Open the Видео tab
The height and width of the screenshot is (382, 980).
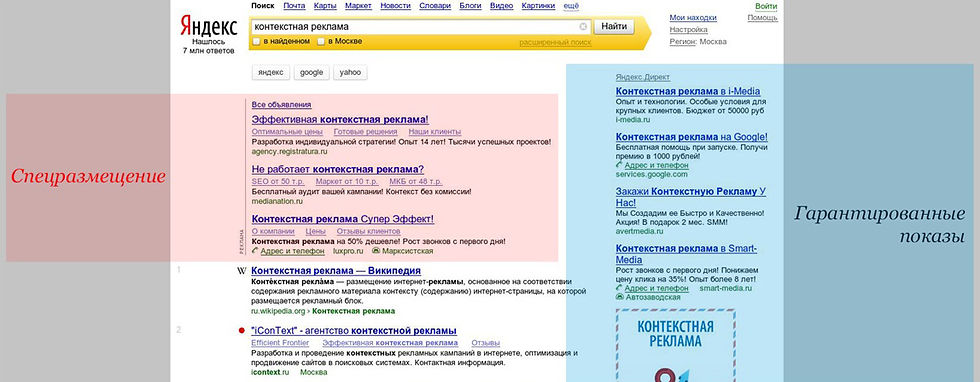(501, 6)
